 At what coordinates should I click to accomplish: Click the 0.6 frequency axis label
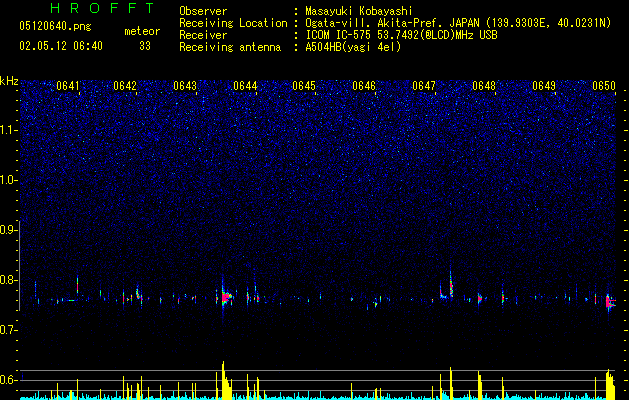pos(9,380)
